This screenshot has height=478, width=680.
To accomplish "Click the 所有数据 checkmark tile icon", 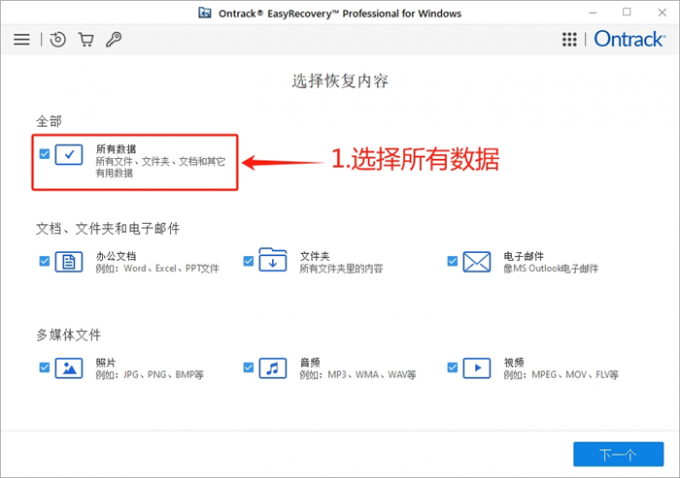I will [69, 154].
